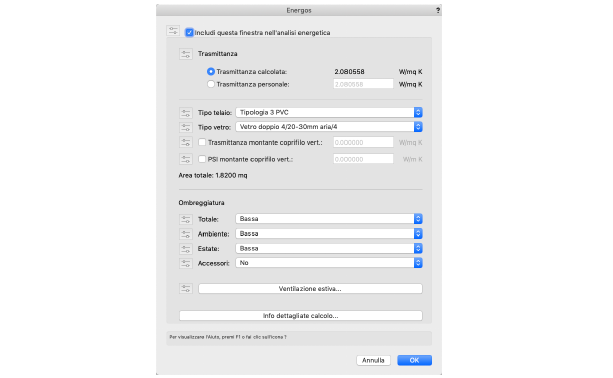The height and width of the screenshot is (378, 613).
Task: Click the calculated value 2.080558
Action: [x=350, y=72]
